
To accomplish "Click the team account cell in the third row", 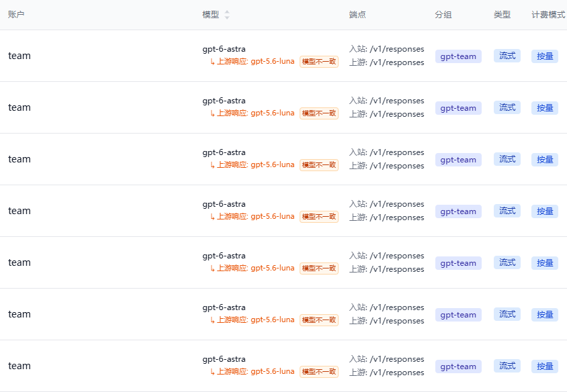I will pyautogui.click(x=19, y=159).
